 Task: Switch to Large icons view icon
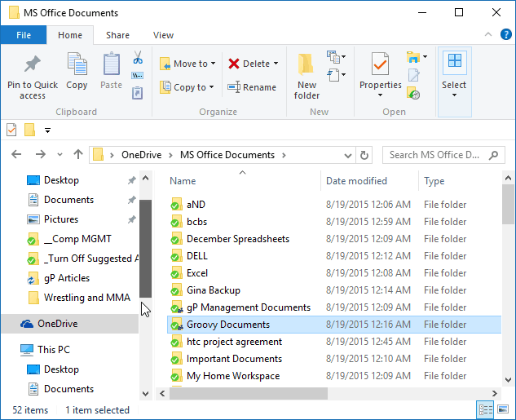point(503,409)
